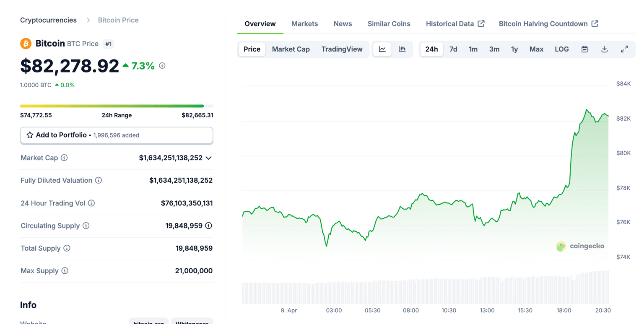Click the CoinGecko logo on the chart
The image size is (644, 324).
pos(580,246)
